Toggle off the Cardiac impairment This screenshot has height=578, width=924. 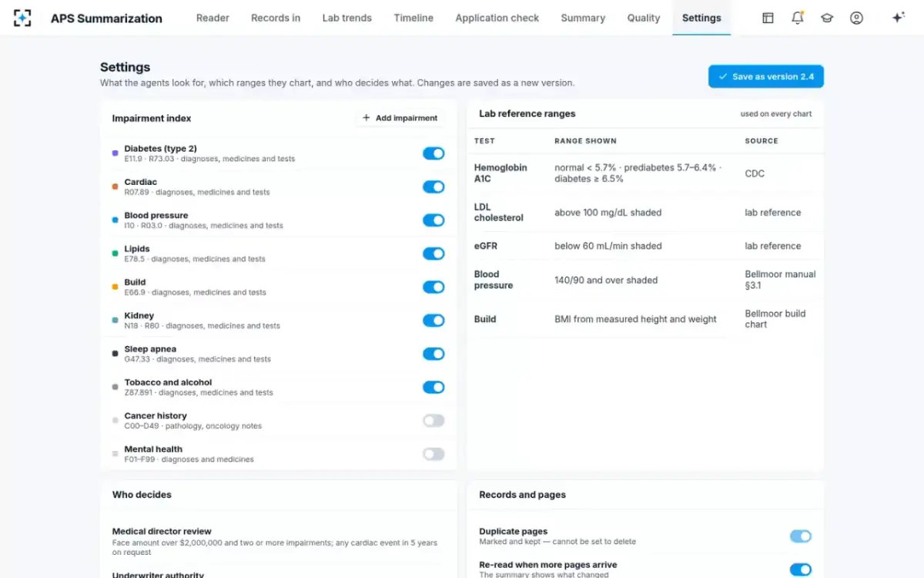(x=434, y=187)
